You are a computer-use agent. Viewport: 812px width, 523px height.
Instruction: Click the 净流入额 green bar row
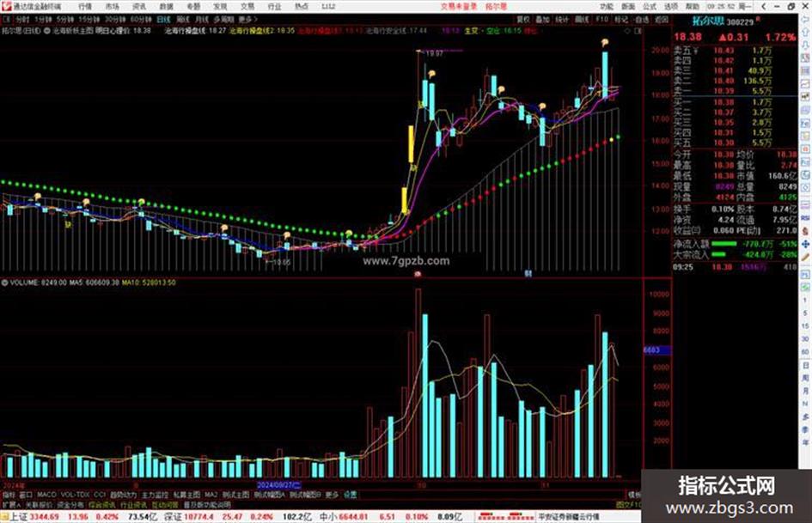click(736, 243)
